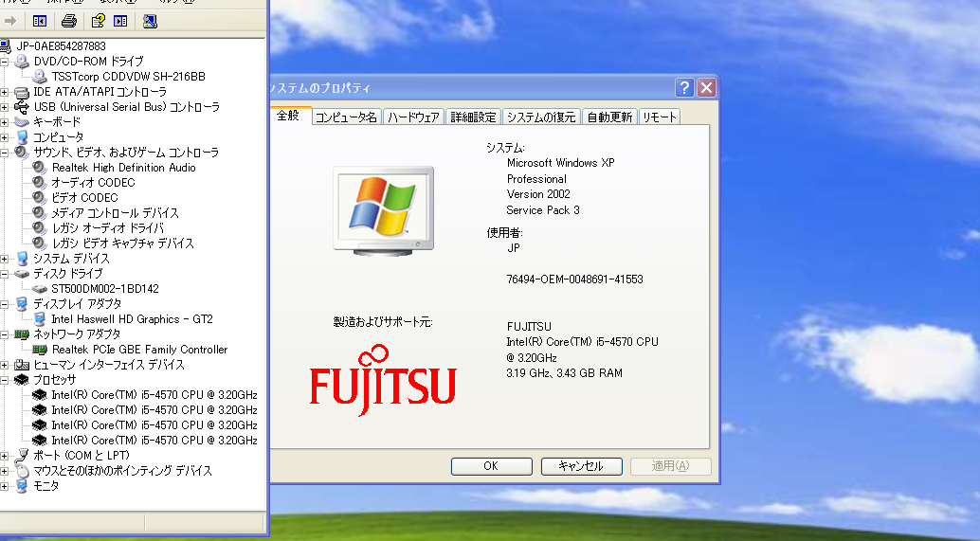The width and height of the screenshot is (980, 541).
Task: Click the Ports (COM & LPT) category icon
Action: 22,456
